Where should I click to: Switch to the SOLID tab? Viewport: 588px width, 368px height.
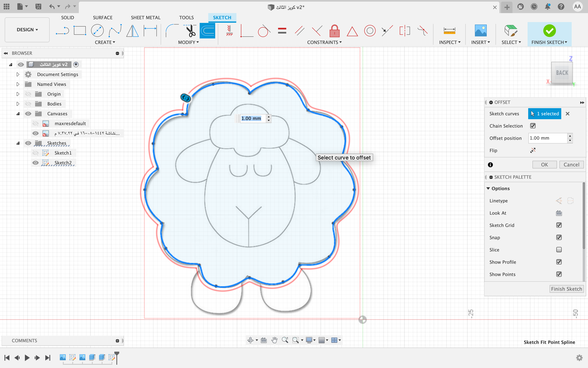tap(67, 18)
